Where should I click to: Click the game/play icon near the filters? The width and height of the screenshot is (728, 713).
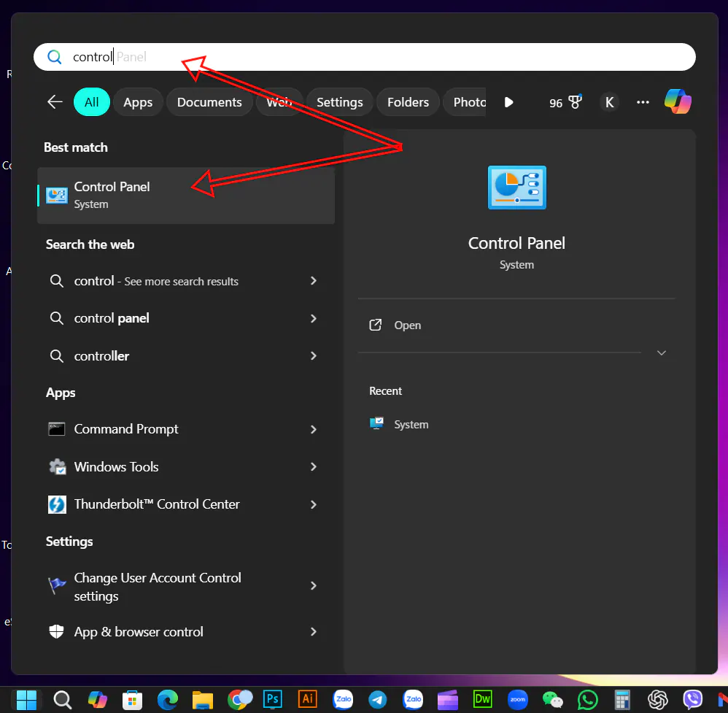(x=508, y=102)
